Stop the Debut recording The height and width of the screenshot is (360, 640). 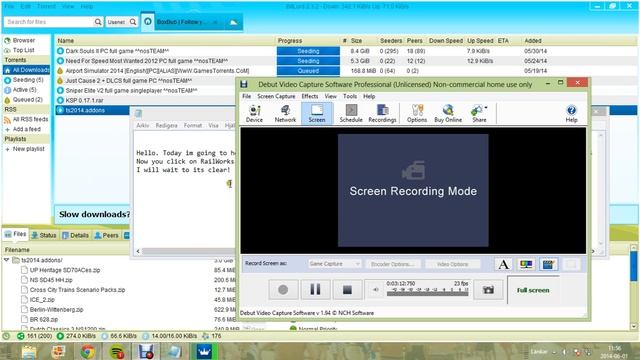(x=347, y=290)
